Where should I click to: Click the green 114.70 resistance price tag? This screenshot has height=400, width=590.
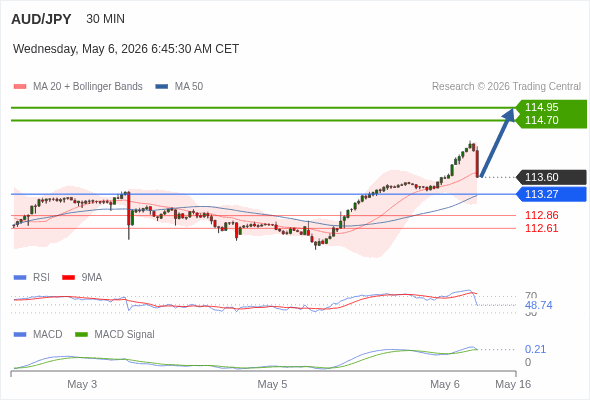click(x=552, y=121)
